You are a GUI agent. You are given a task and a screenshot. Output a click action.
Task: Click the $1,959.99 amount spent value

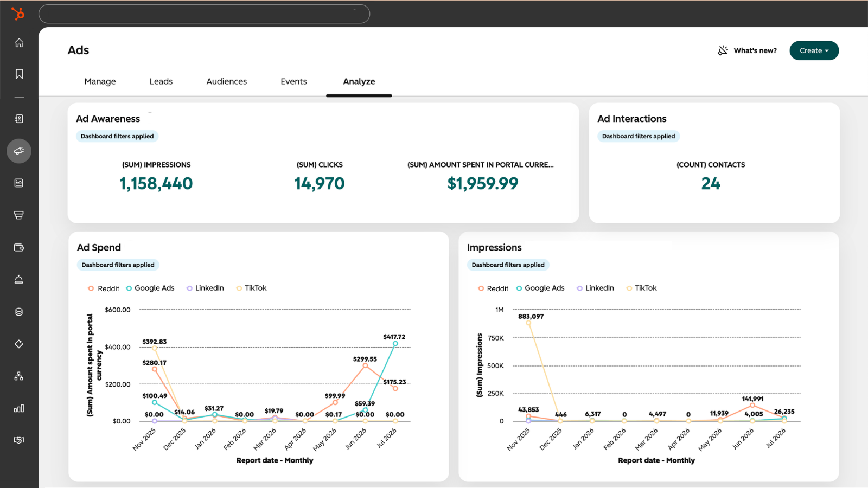483,184
